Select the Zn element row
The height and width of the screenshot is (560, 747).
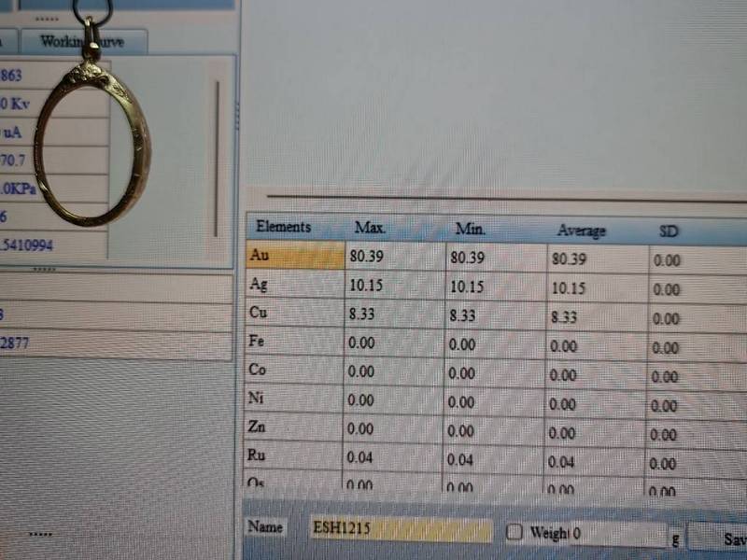(x=294, y=428)
